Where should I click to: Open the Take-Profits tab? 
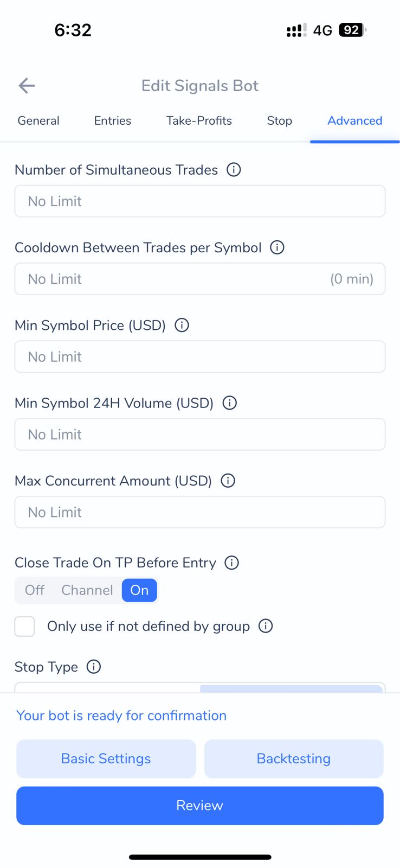tap(199, 120)
